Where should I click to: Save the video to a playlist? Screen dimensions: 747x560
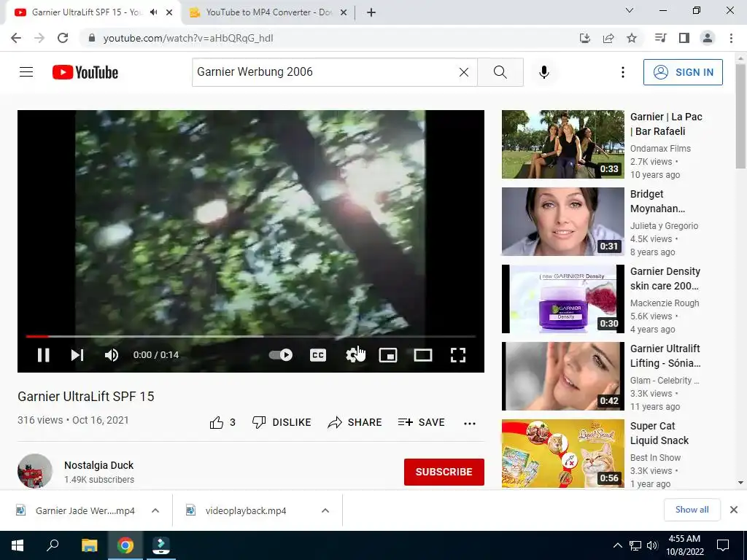(x=421, y=422)
